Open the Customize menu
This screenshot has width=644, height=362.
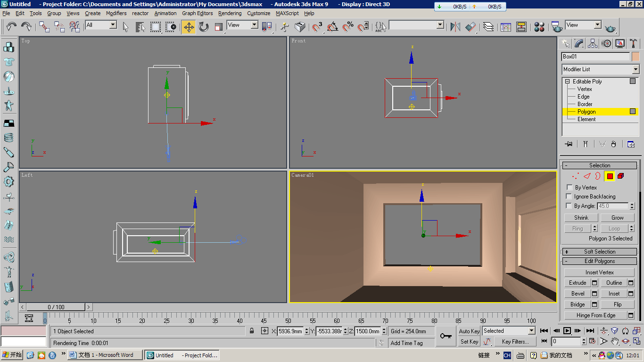[259, 13]
